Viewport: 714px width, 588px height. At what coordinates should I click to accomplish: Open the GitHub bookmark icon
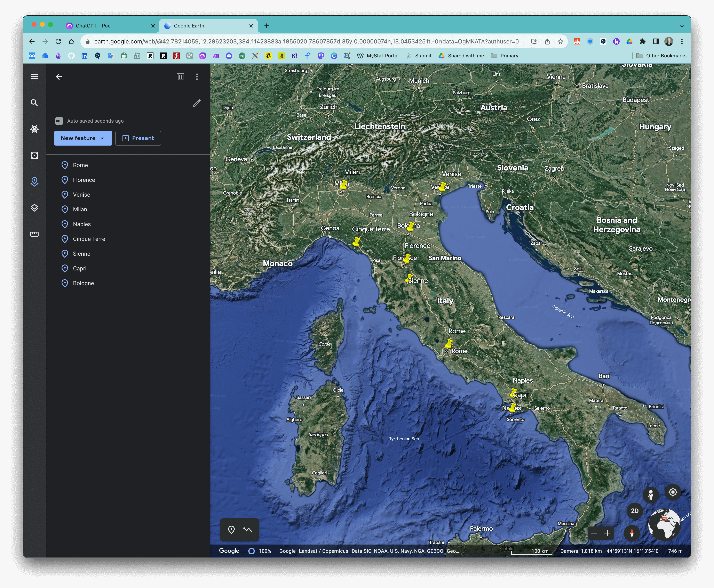click(x=71, y=56)
